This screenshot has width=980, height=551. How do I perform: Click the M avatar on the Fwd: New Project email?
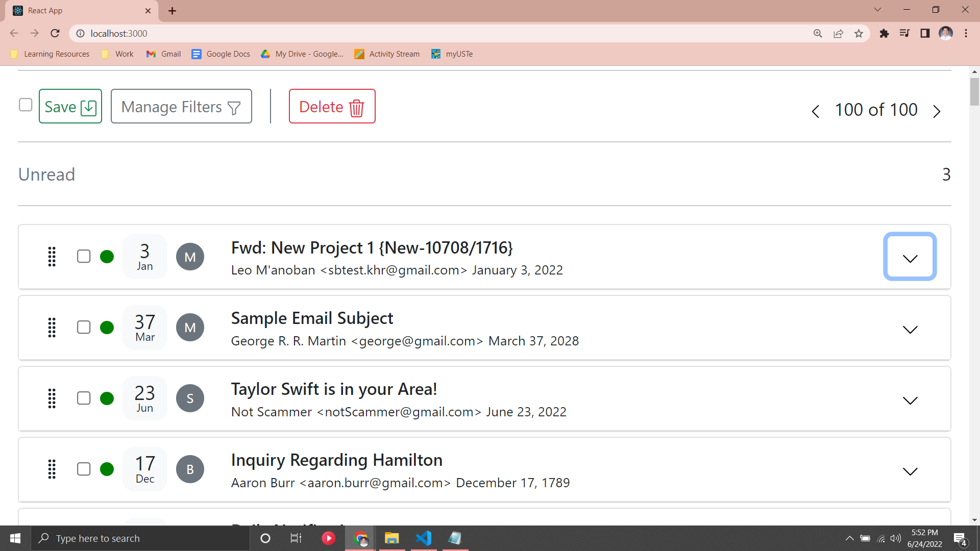(190, 257)
